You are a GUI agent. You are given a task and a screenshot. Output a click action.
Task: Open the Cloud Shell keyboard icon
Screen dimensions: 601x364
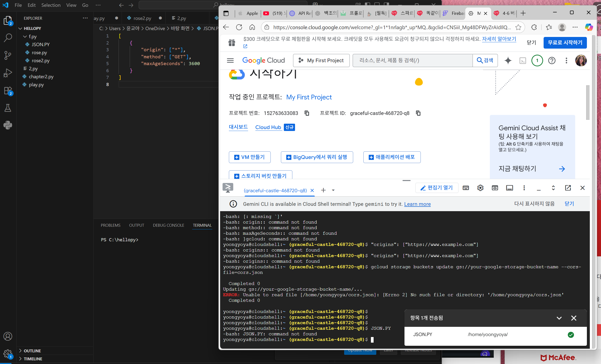tap(466, 188)
